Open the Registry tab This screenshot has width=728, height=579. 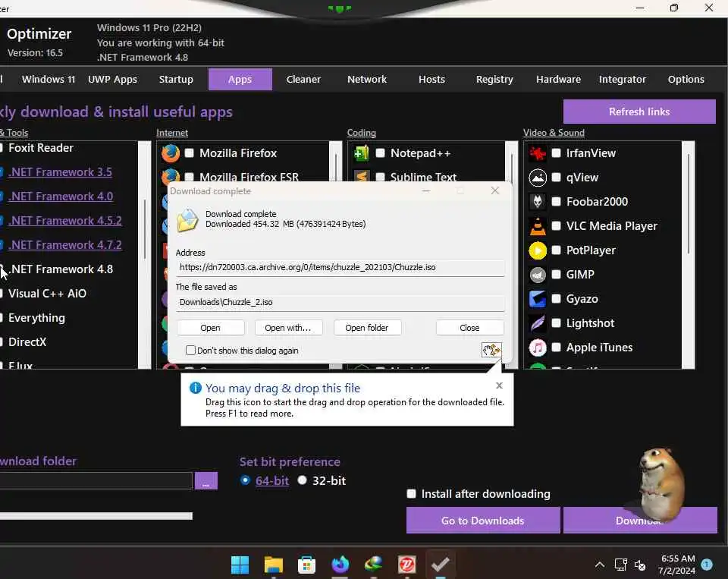click(494, 80)
